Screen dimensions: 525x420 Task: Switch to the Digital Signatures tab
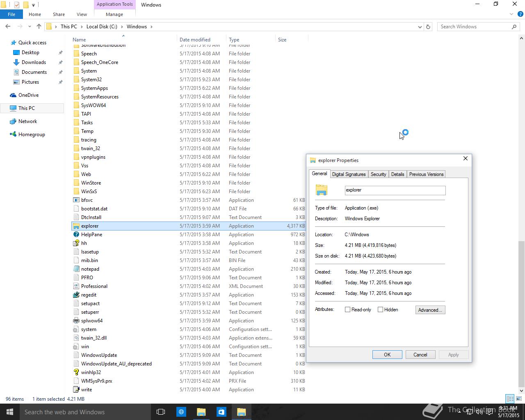click(349, 174)
